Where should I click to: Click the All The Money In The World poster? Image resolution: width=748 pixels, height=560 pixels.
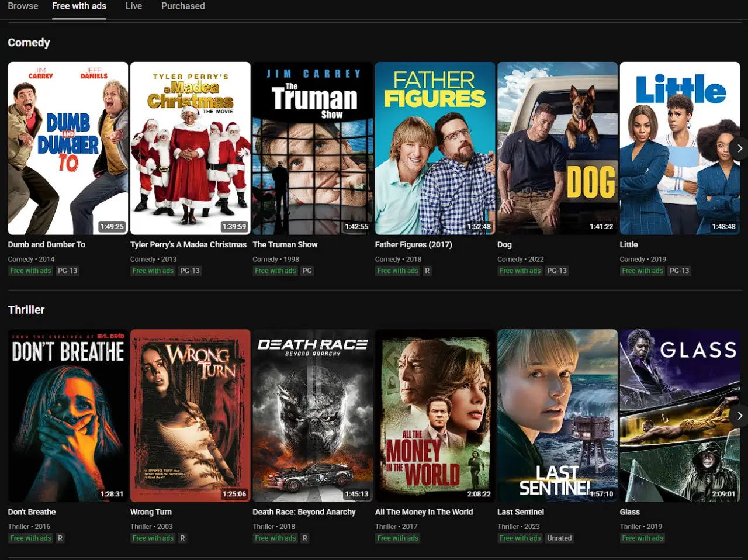coord(435,416)
